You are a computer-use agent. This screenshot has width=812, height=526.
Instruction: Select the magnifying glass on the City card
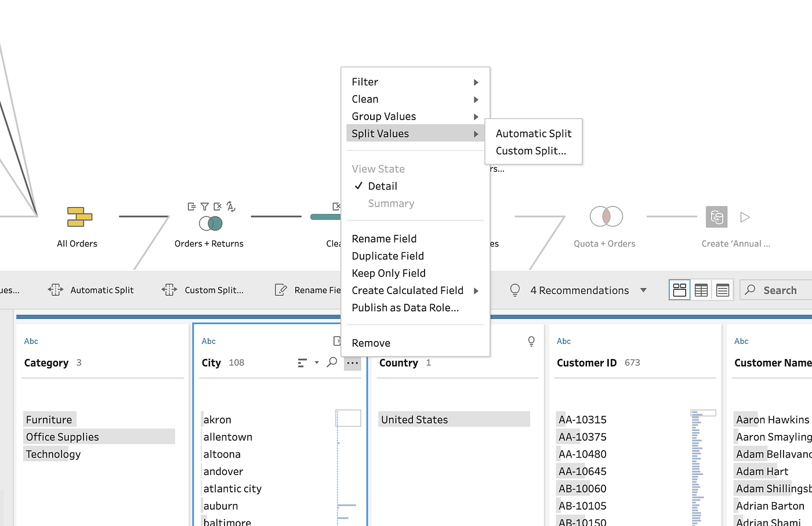click(331, 362)
